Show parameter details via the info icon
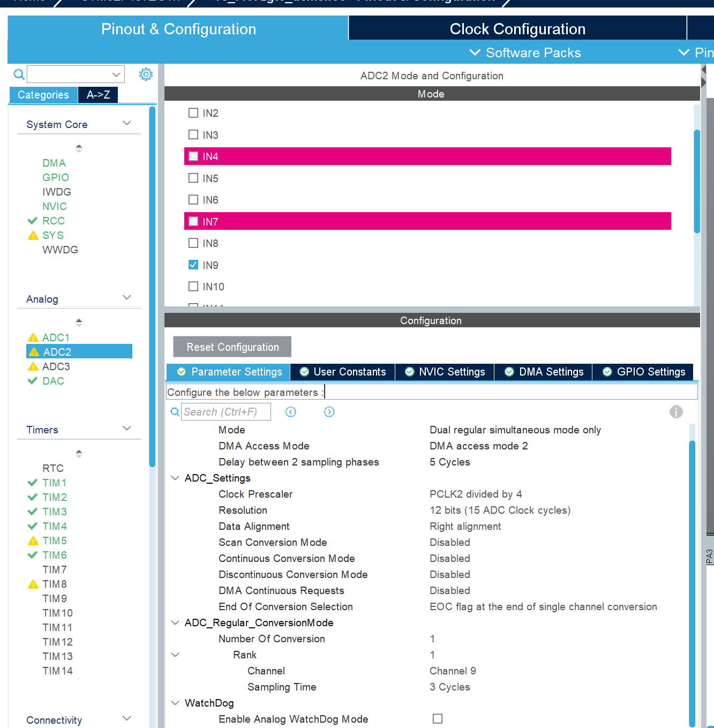Image resolution: width=714 pixels, height=728 pixels. point(676,412)
